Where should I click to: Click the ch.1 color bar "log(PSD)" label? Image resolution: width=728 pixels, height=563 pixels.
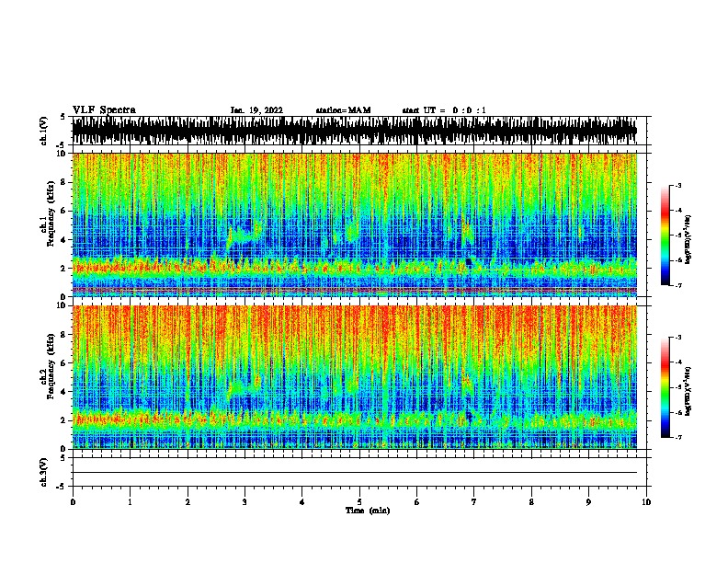(688, 239)
